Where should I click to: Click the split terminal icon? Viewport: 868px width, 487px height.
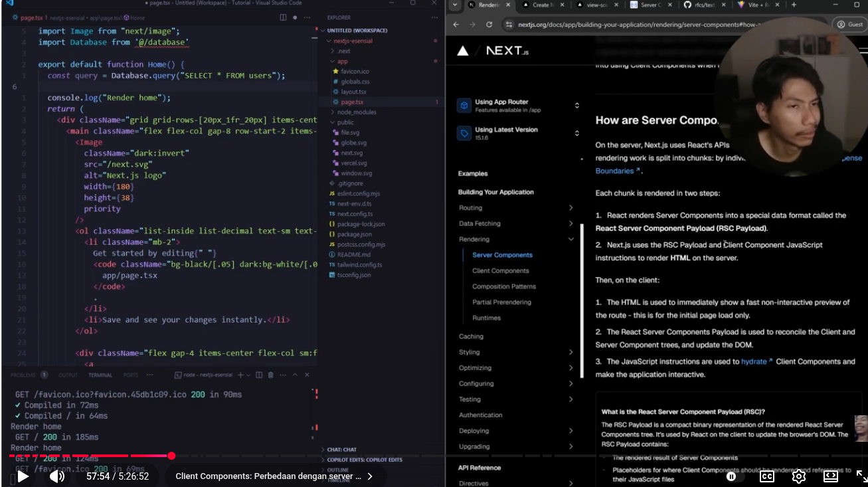point(260,375)
